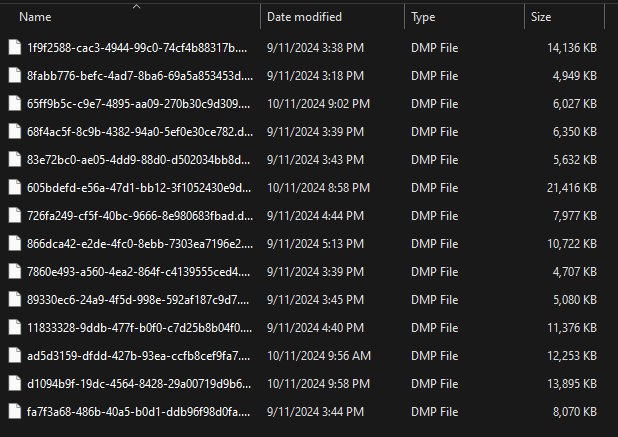Select file 68f4ac5f-8c9b-4382 by name

pos(140,132)
